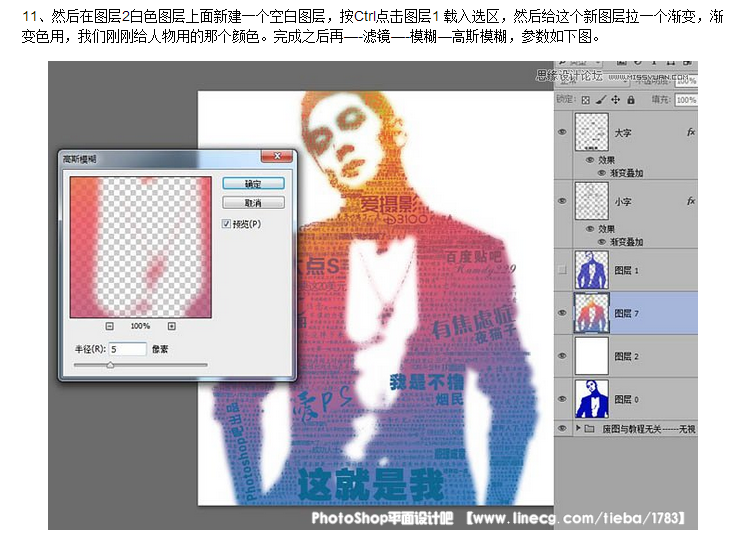Click the 半径(R) input field showing 5
Viewport: 735px width, 535px height.
pos(128,349)
